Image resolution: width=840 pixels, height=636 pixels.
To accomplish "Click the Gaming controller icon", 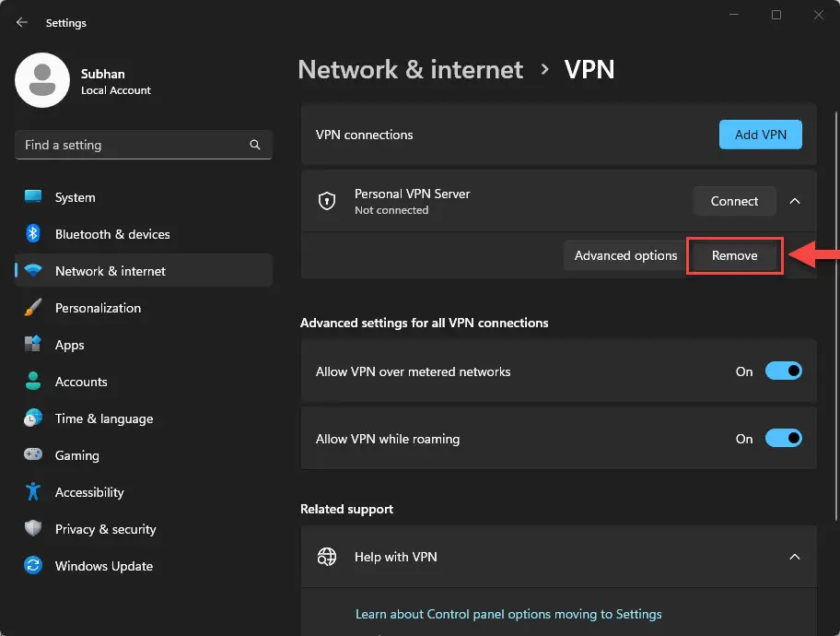I will tap(33, 455).
